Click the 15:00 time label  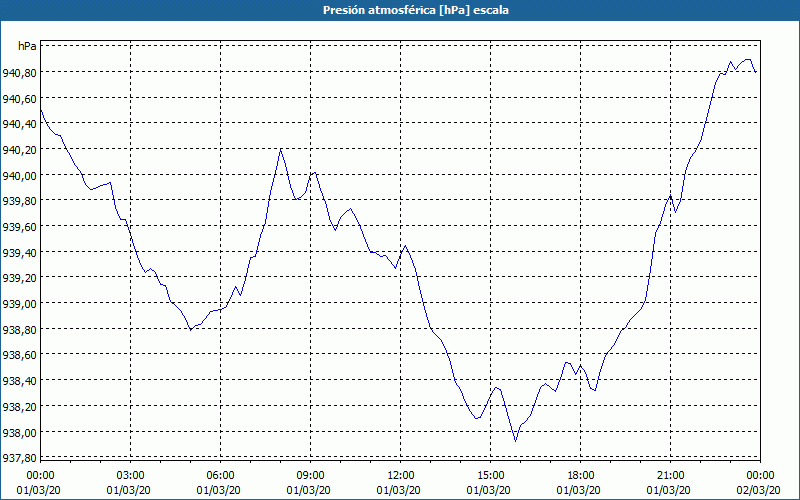pyautogui.click(x=490, y=476)
